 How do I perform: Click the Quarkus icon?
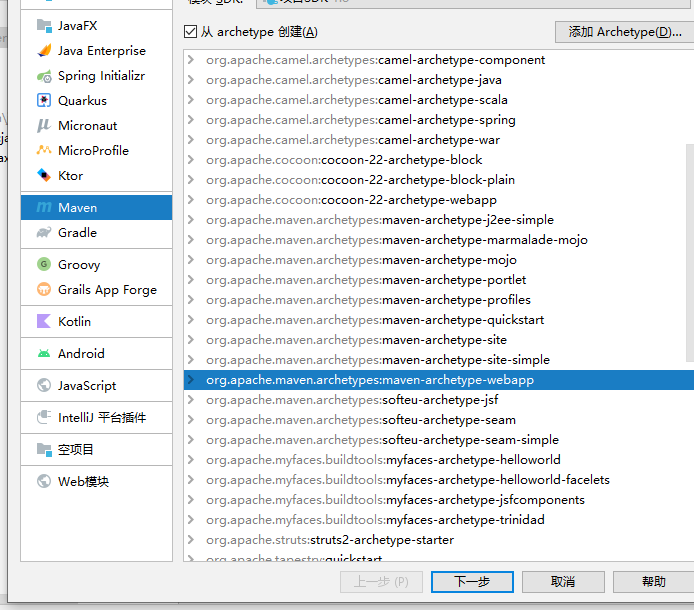point(44,100)
